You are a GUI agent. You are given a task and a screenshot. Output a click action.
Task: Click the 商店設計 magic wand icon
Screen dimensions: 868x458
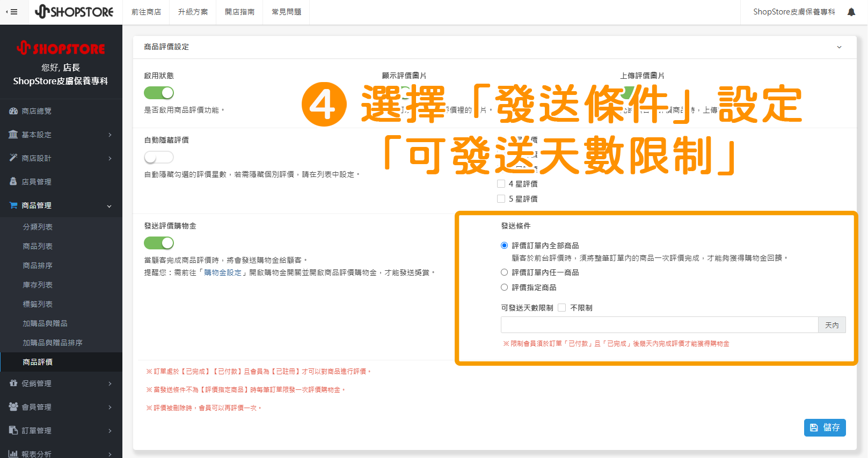(x=13, y=158)
